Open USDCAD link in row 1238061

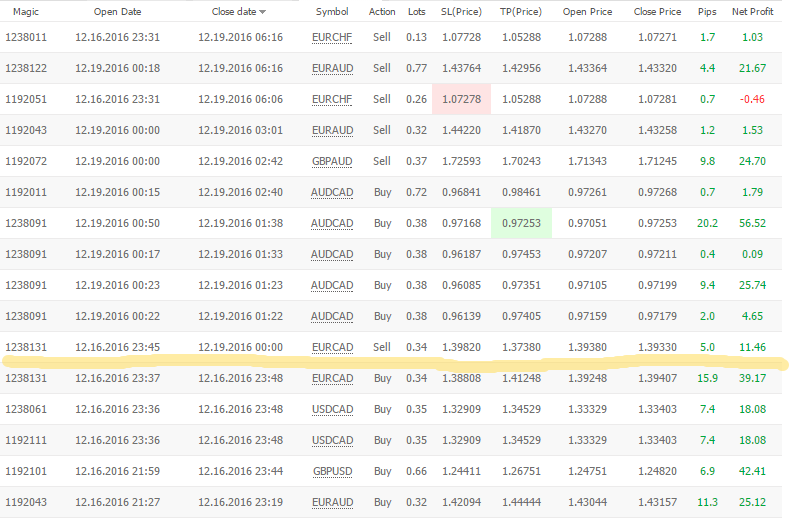pos(332,410)
